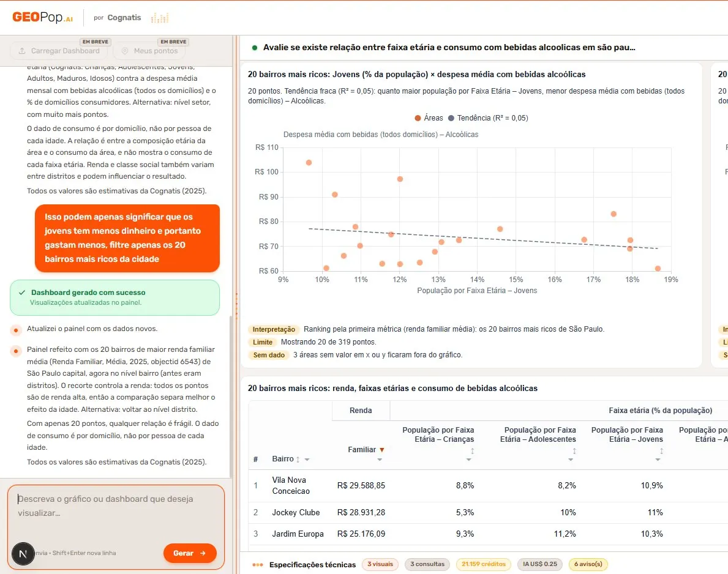Click the orange dots before Especificações técnicas

258,565
